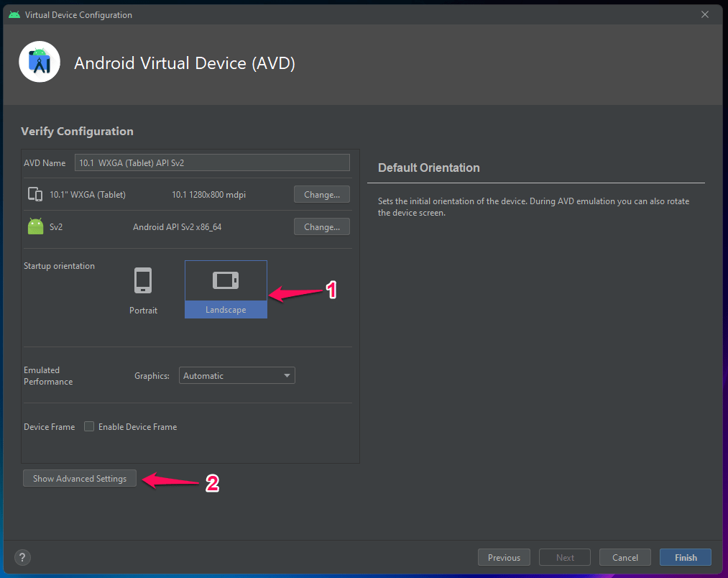The height and width of the screenshot is (578, 728).
Task: Change the Sv2 system image
Action: tap(322, 226)
